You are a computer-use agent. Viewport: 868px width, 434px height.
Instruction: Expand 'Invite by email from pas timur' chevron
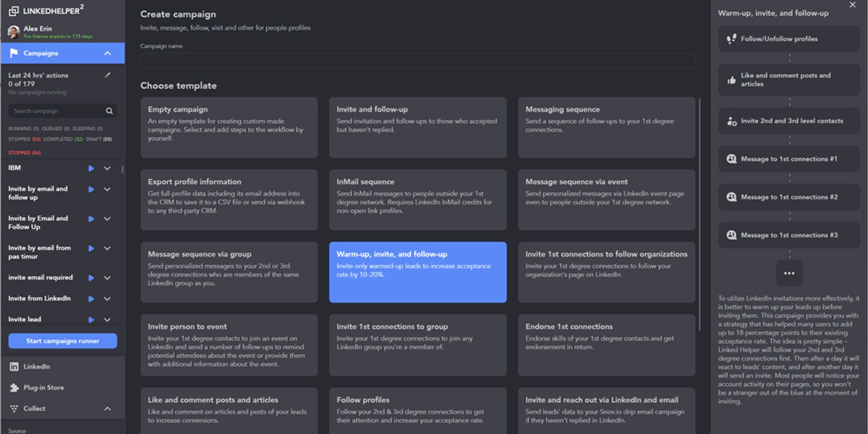click(107, 248)
